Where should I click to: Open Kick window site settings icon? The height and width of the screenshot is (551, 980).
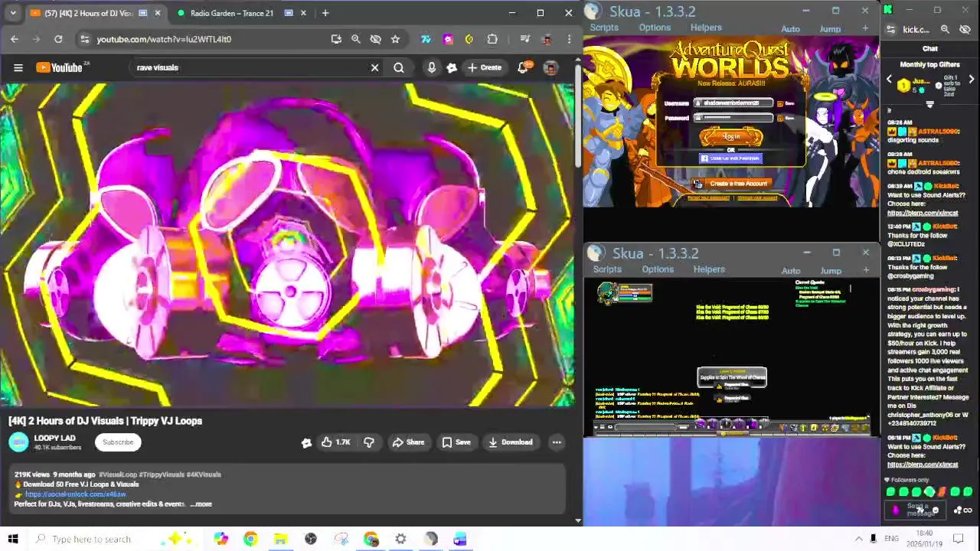[890, 30]
